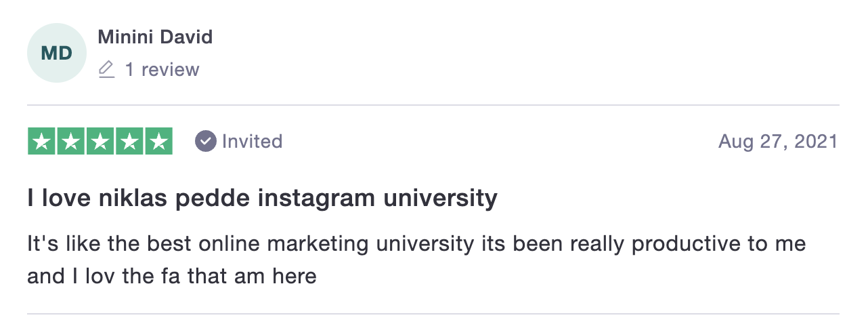This screenshot has height=324, width=868.
Task: Click the MD reviewer avatar circle
Action: pyautogui.click(x=57, y=53)
